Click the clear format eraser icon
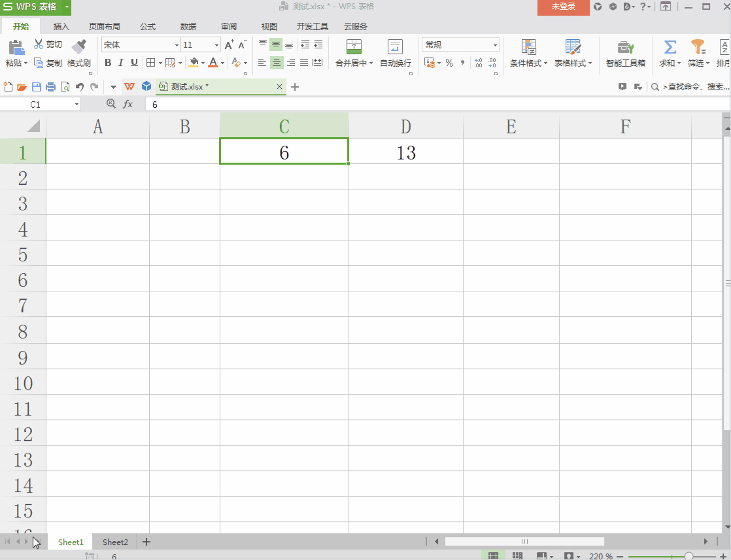The width and height of the screenshot is (731, 560). (x=236, y=63)
